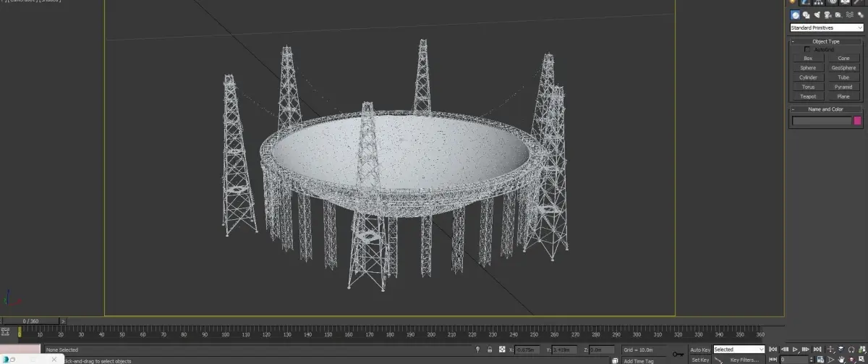
Task: Click the Zoom Extents All icon
Action: pyautogui.click(x=861, y=349)
